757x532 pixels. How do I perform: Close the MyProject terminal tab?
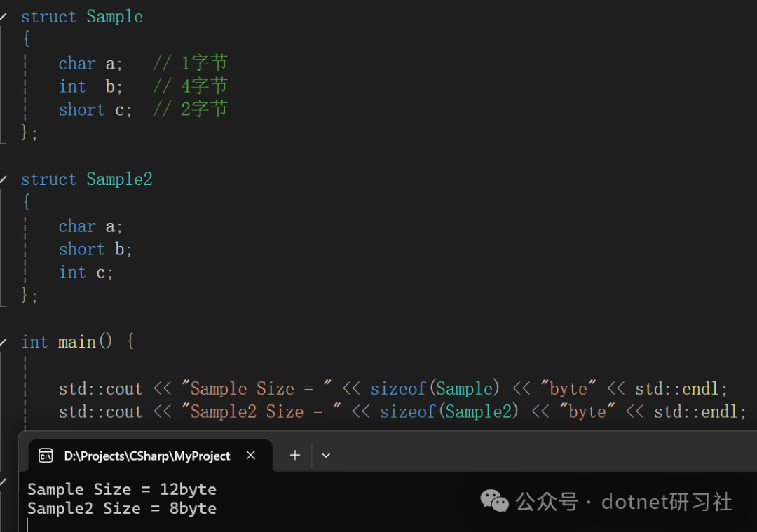point(250,455)
